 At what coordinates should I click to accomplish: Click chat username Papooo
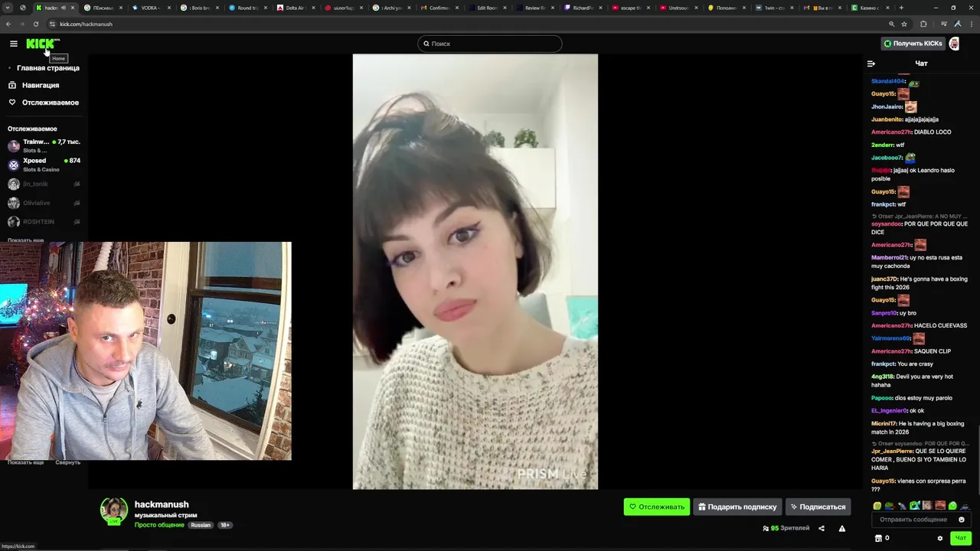tap(883, 398)
